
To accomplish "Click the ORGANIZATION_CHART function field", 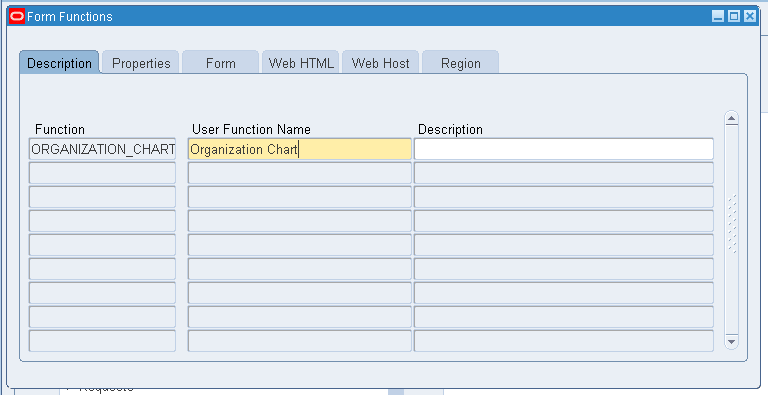I will pos(102,149).
